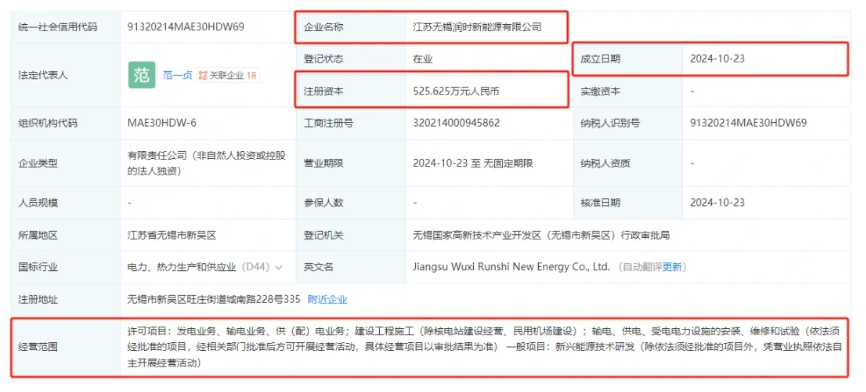Viewport: 866px width, 392px height.
Task: Select credit code 91320214MAE30HDW69 next to 统一社会信用代码
Action: (186, 27)
